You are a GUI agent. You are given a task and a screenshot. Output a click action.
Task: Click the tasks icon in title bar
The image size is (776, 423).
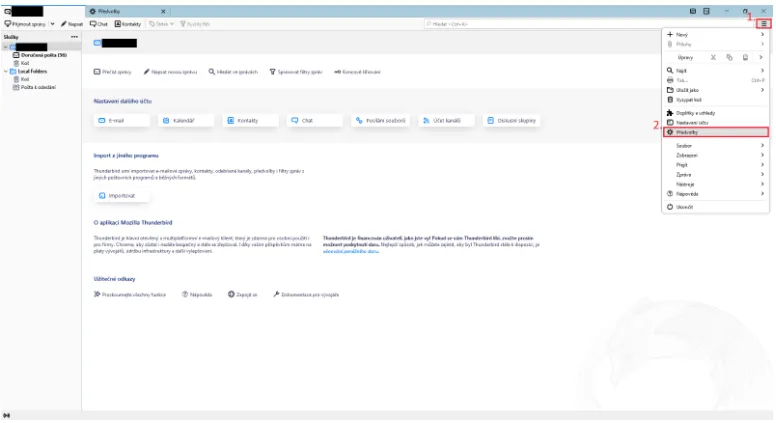pos(706,11)
